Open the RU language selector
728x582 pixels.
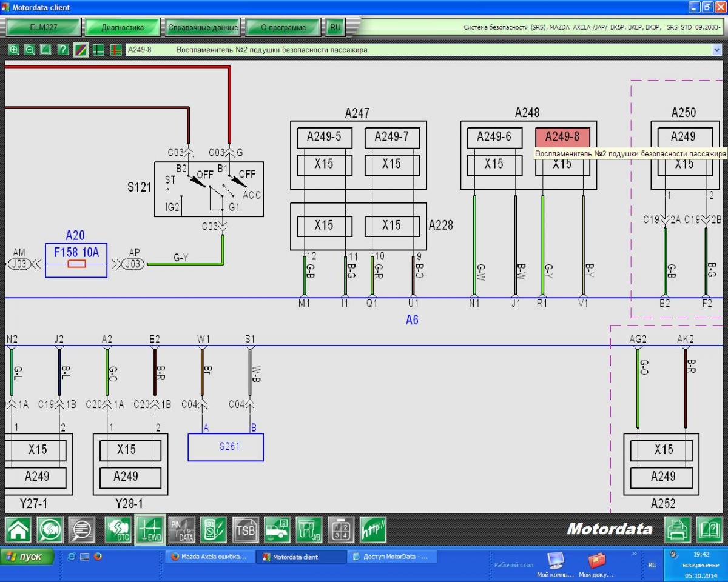pyautogui.click(x=335, y=27)
